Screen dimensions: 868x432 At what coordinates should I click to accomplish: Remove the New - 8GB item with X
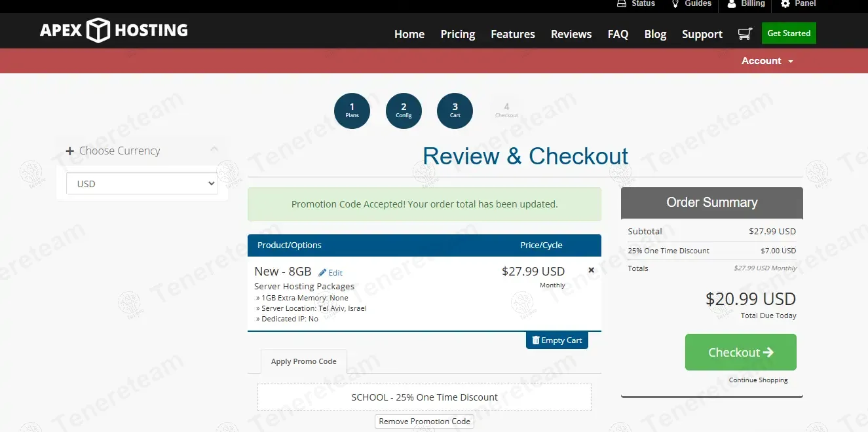[591, 270]
